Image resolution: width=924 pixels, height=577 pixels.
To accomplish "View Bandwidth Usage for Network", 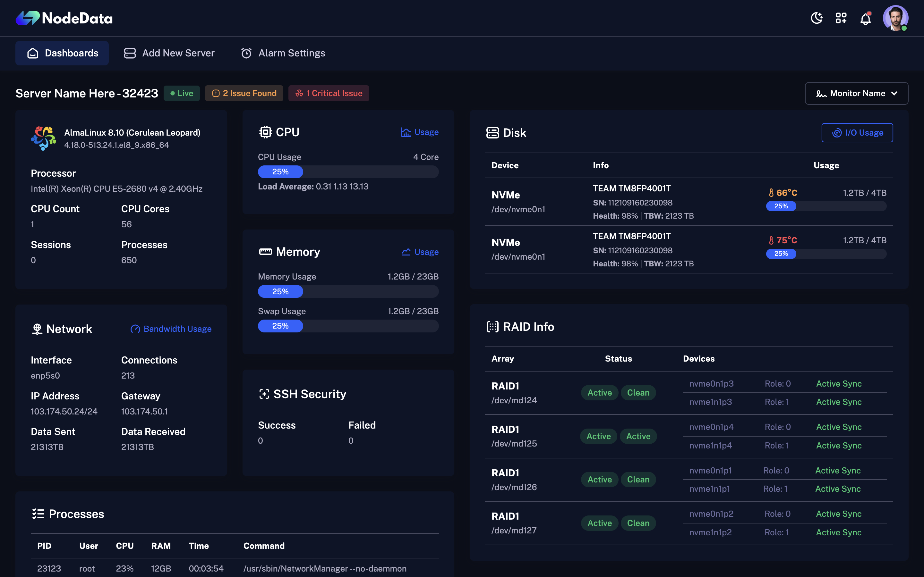I will coord(171,329).
